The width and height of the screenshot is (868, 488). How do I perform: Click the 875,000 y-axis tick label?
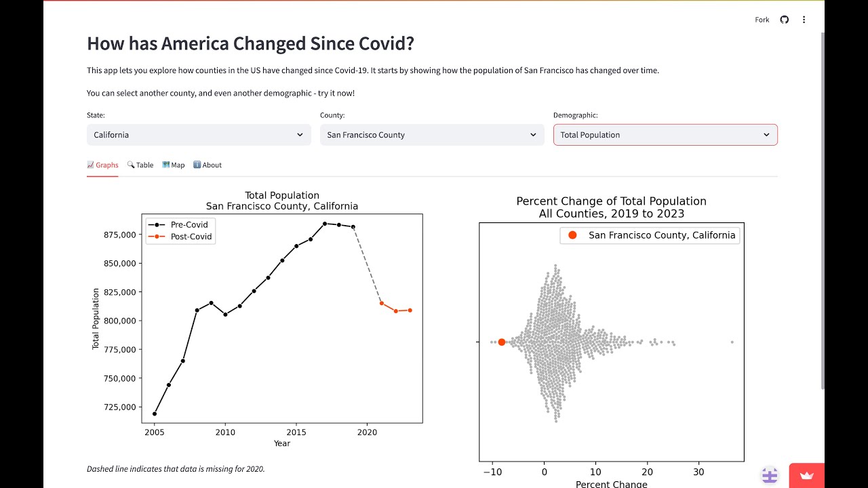point(119,235)
